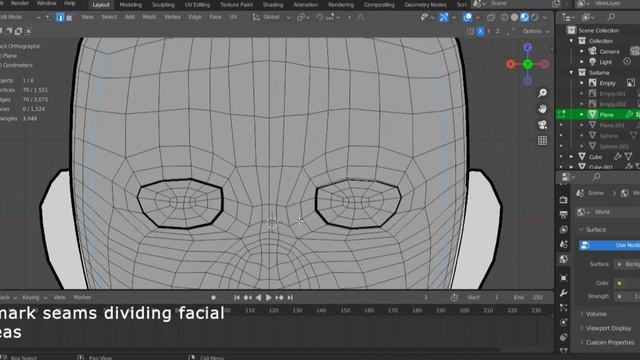Jump to the timeline start

(237, 298)
